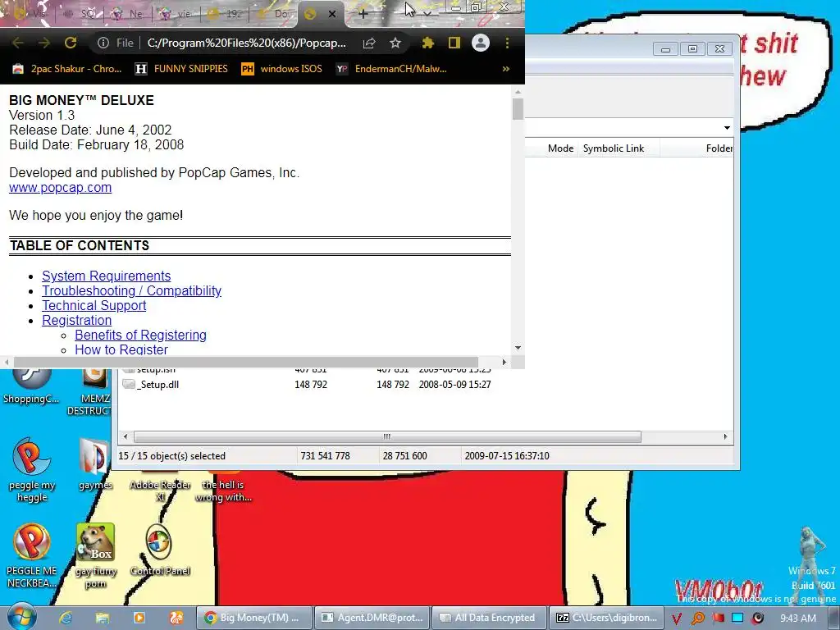Viewport: 840px width, 630px height.
Task: Switch to the 'Ne' Chrome tab
Action: click(129, 13)
